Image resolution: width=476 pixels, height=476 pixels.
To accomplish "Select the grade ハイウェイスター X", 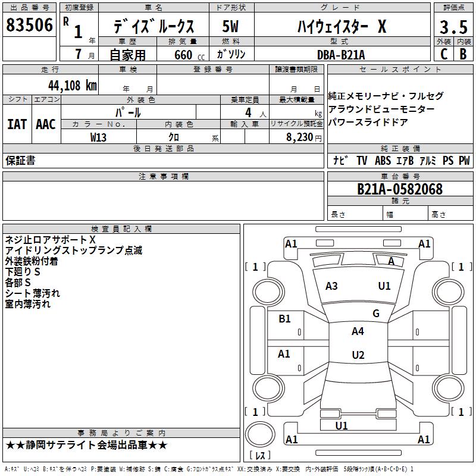I will 342,26.
